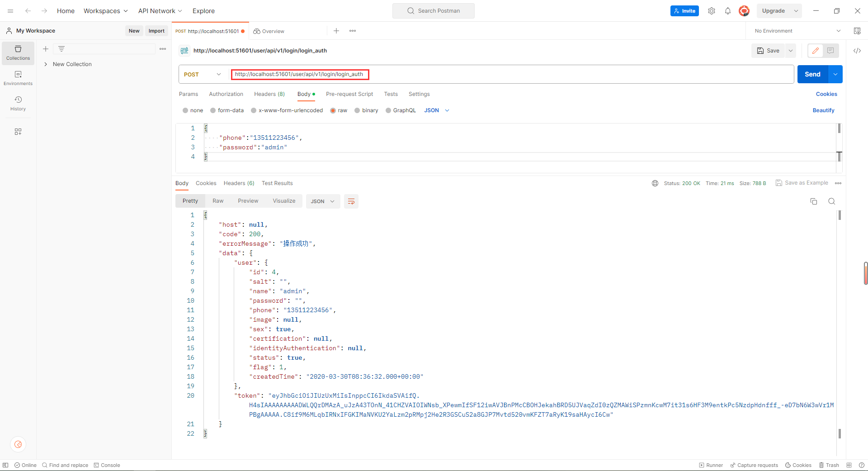Copy the response body using copy icon
The image size is (868, 471).
pos(813,201)
